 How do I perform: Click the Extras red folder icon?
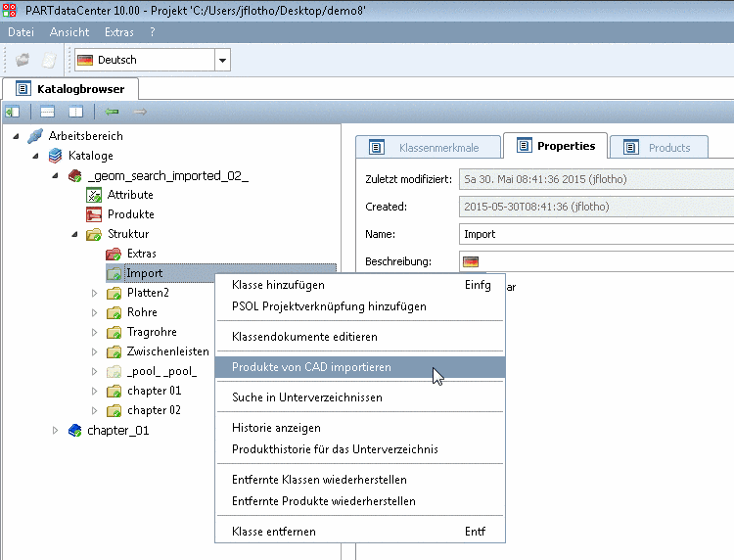pyautogui.click(x=114, y=254)
